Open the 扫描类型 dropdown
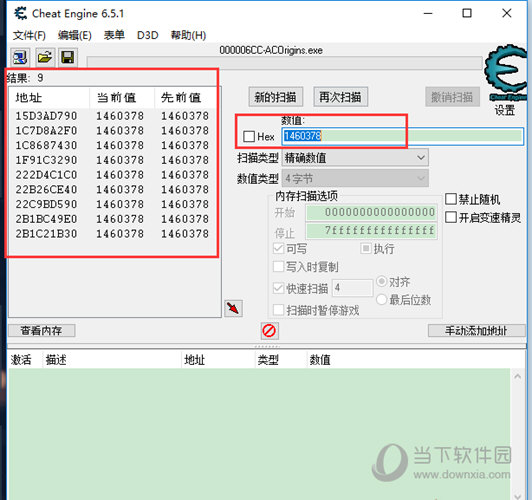Image resolution: width=532 pixels, height=500 pixels. pyautogui.click(x=355, y=158)
